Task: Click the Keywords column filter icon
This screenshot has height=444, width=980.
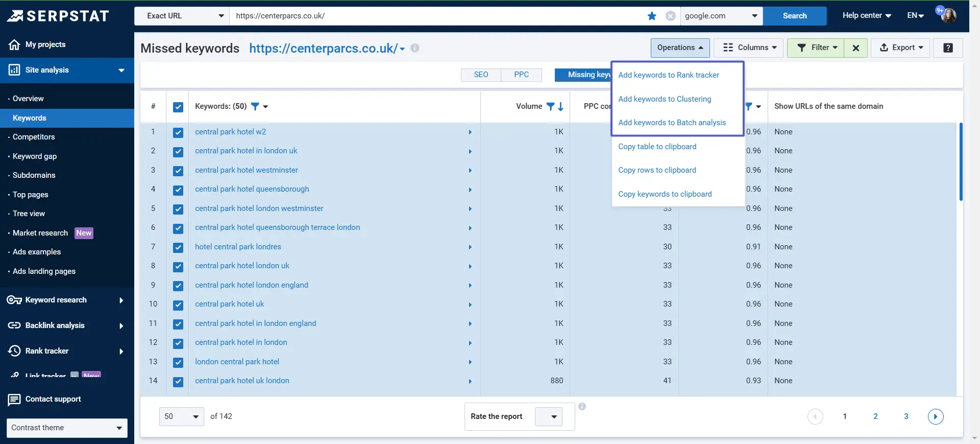Action: tap(255, 106)
